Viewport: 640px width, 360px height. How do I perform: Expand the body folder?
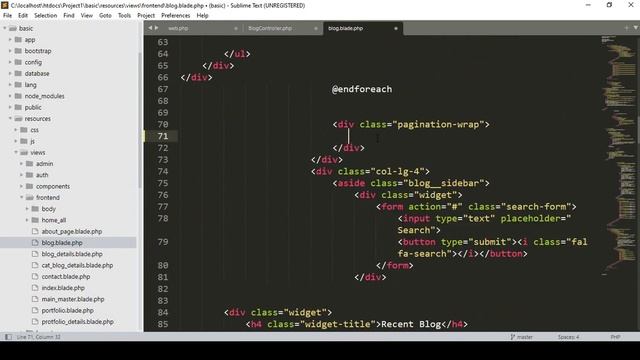coord(27,209)
